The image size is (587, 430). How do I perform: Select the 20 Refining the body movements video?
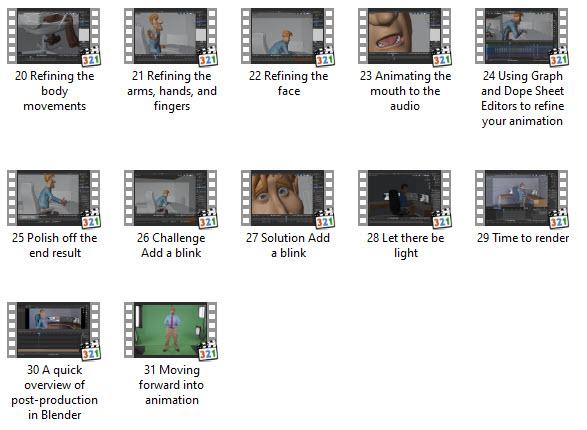pos(54,36)
